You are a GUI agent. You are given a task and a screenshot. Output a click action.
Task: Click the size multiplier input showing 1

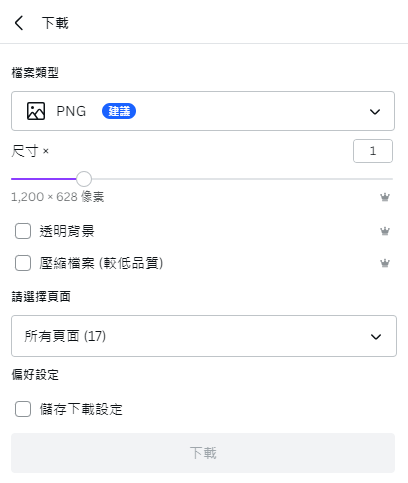(373, 151)
